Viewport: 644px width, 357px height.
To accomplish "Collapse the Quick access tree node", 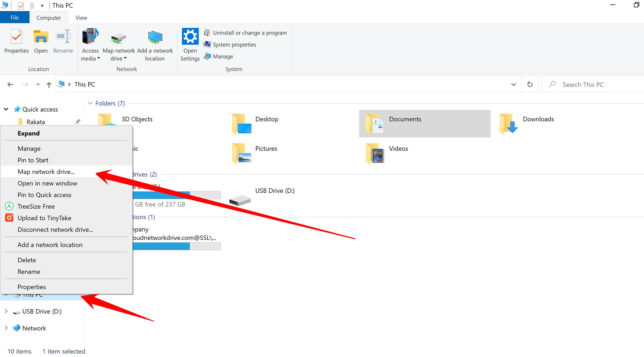I will coord(6,109).
